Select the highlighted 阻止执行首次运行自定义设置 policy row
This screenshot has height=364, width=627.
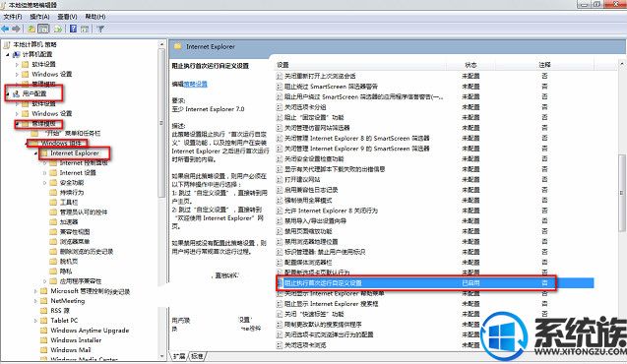[x=435, y=283]
